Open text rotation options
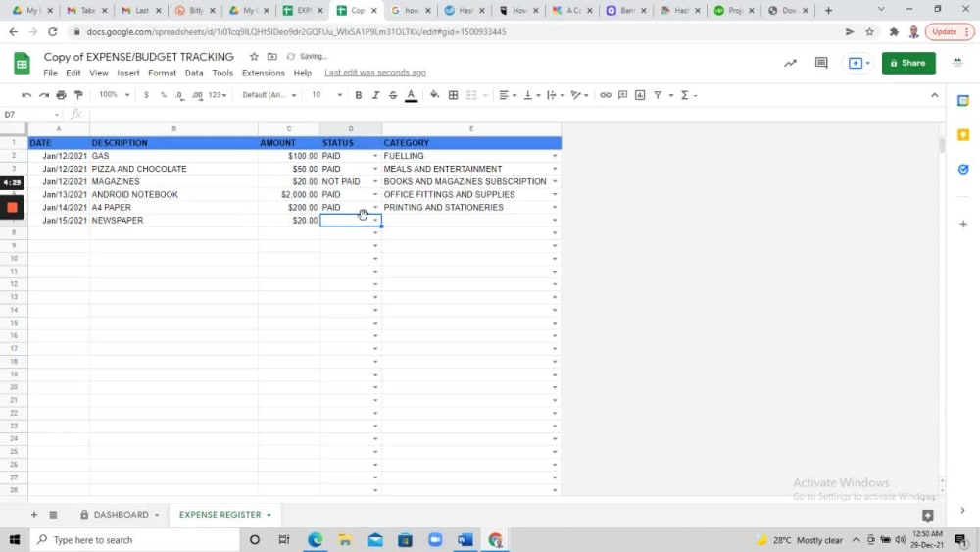This screenshot has width=980, height=552. pos(579,95)
